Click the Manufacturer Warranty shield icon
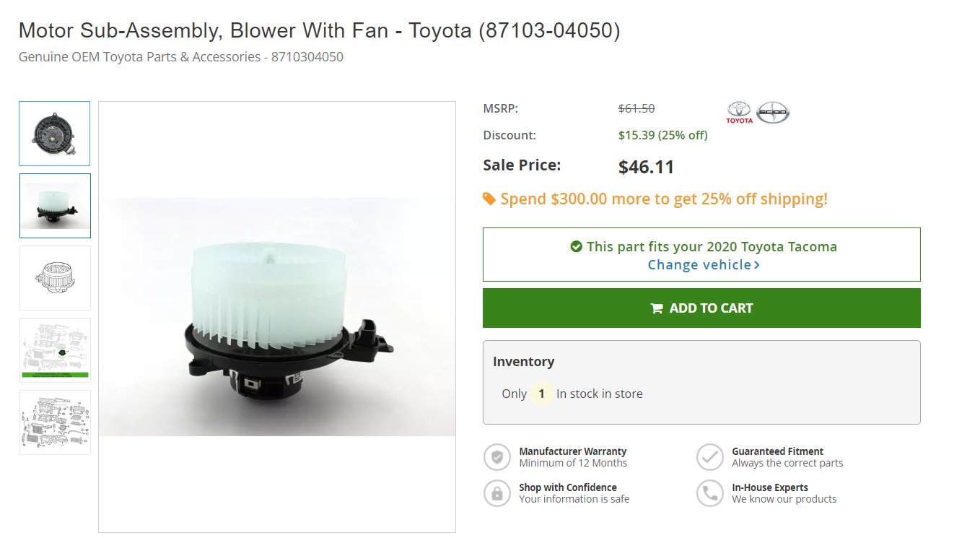980x538 pixels. pos(496,457)
